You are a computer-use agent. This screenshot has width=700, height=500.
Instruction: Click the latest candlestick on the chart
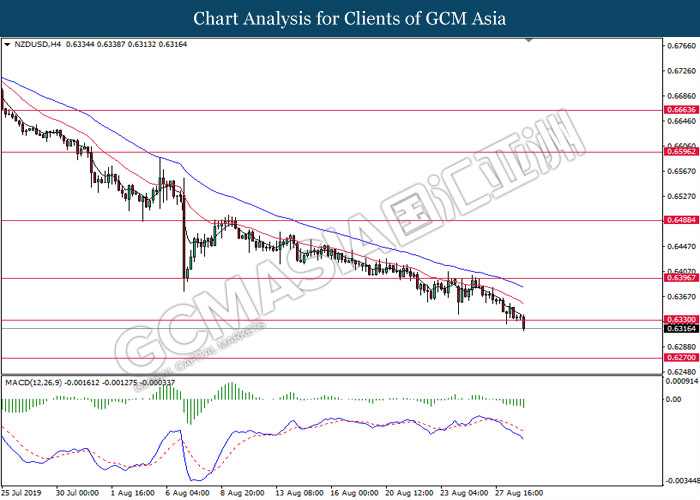tap(524, 322)
